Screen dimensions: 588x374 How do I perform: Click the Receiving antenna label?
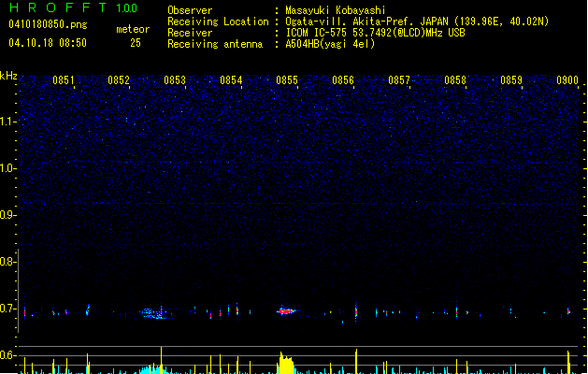[x=215, y=44]
